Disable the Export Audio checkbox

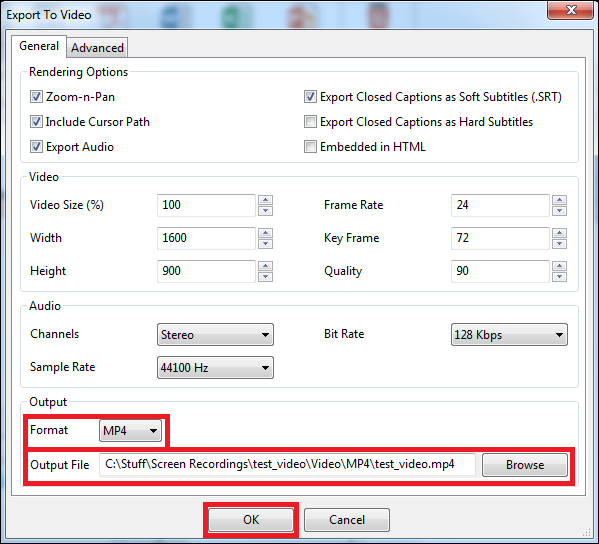pos(36,147)
